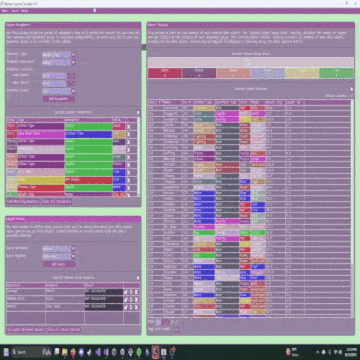Open the first item in the menu bar
Screen dimensions: 360x360
tap(5, 11)
